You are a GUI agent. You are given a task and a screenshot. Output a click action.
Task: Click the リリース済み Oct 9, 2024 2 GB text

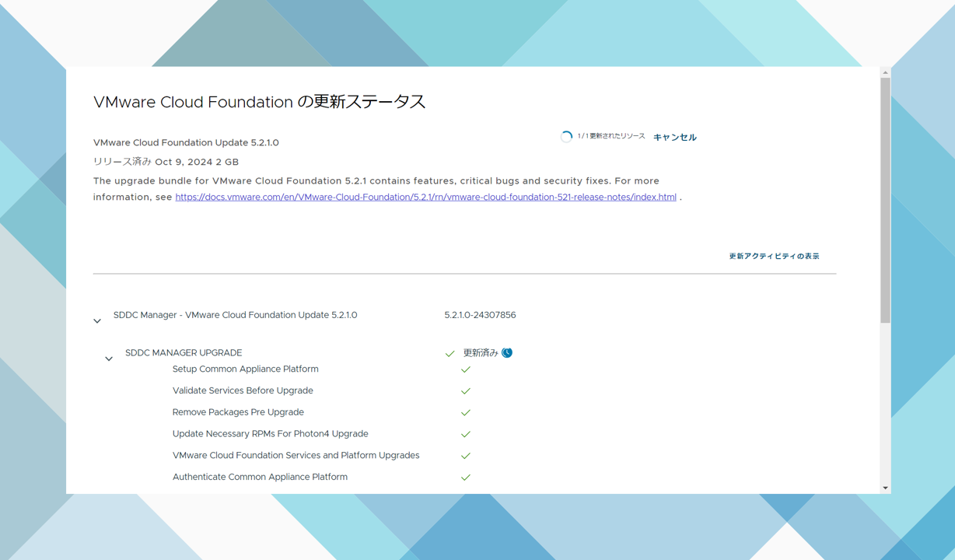point(166,162)
